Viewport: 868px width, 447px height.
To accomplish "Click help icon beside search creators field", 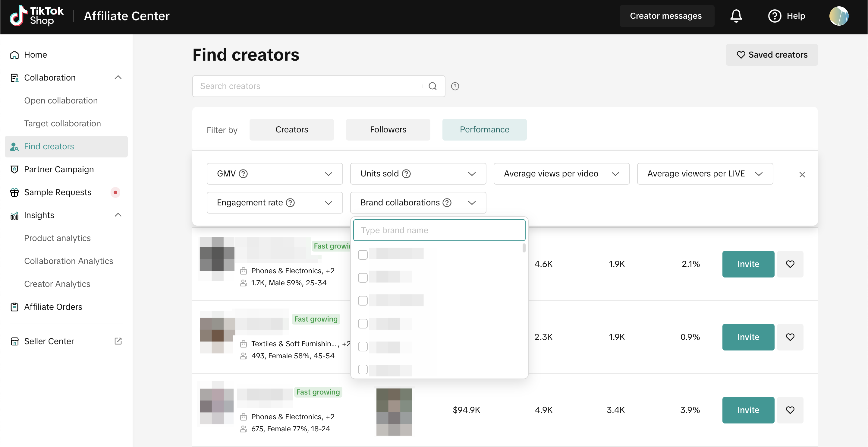I will (455, 86).
